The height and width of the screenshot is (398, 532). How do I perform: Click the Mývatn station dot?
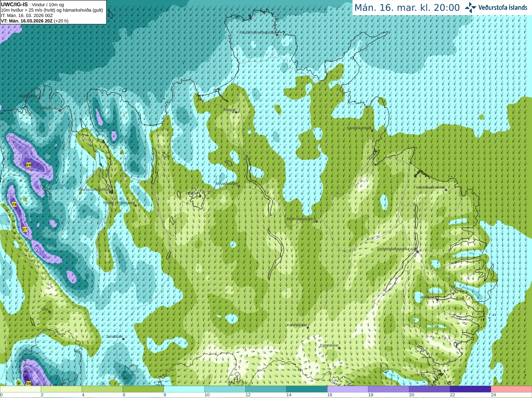click(x=199, y=196)
